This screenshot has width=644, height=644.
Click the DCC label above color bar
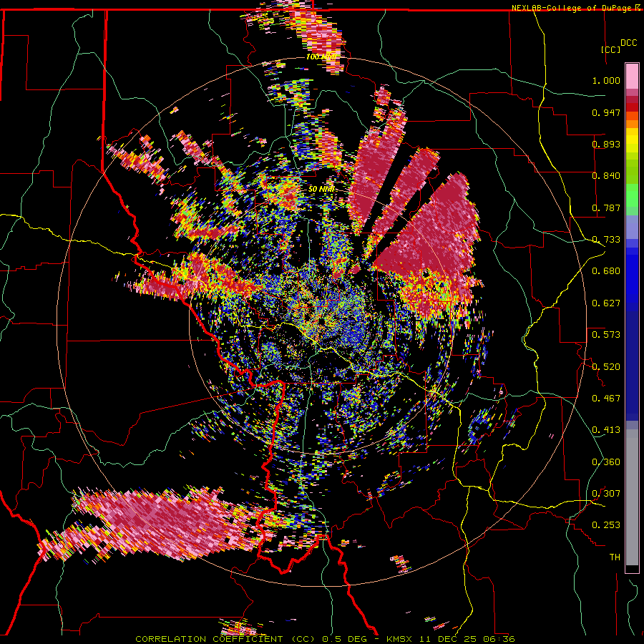pos(629,43)
